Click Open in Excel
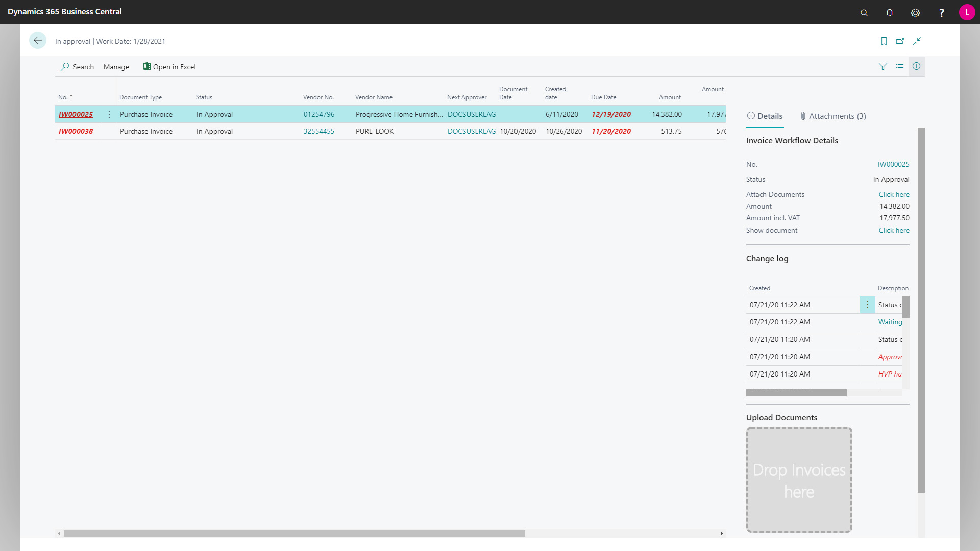This screenshot has height=551, width=980. click(169, 67)
